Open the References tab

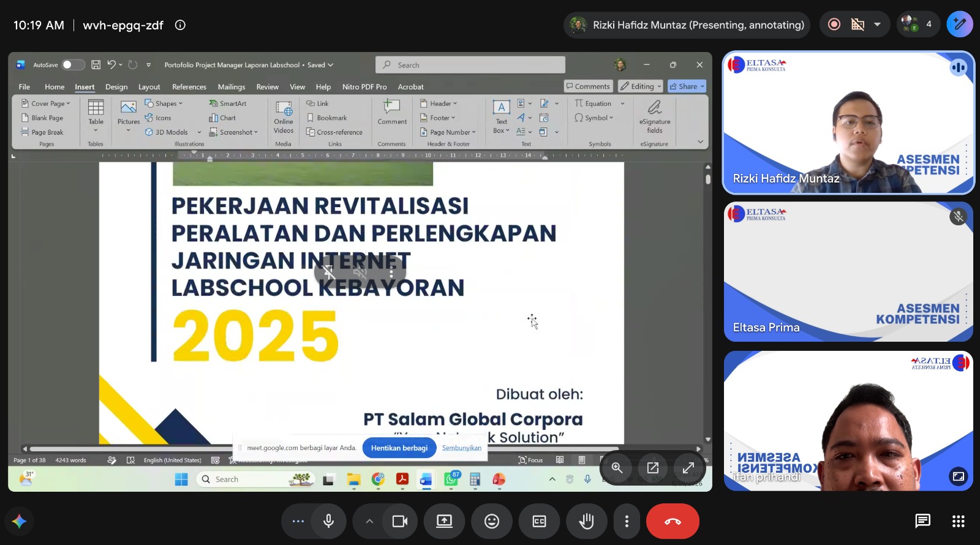tap(189, 87)
